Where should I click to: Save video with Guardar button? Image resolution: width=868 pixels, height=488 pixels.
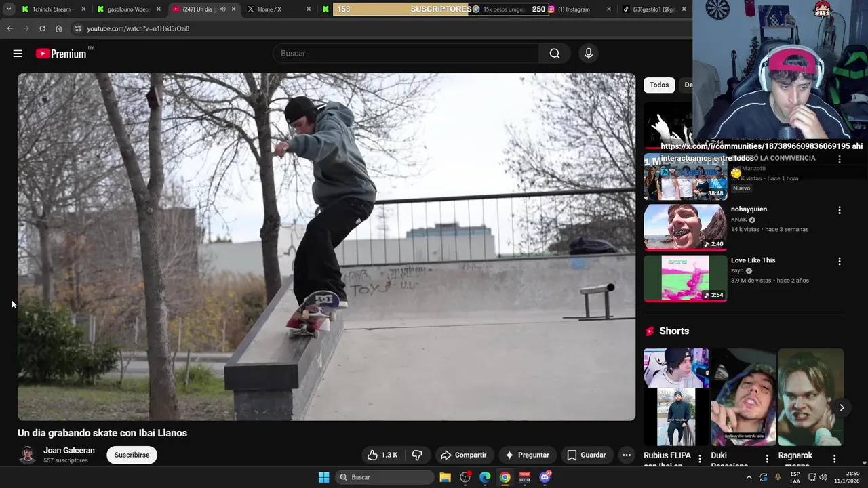point(587,455)
